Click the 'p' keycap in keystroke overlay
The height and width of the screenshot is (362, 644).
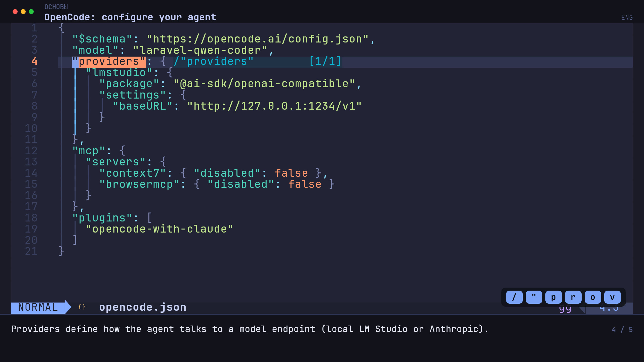(x=553, y=297)
